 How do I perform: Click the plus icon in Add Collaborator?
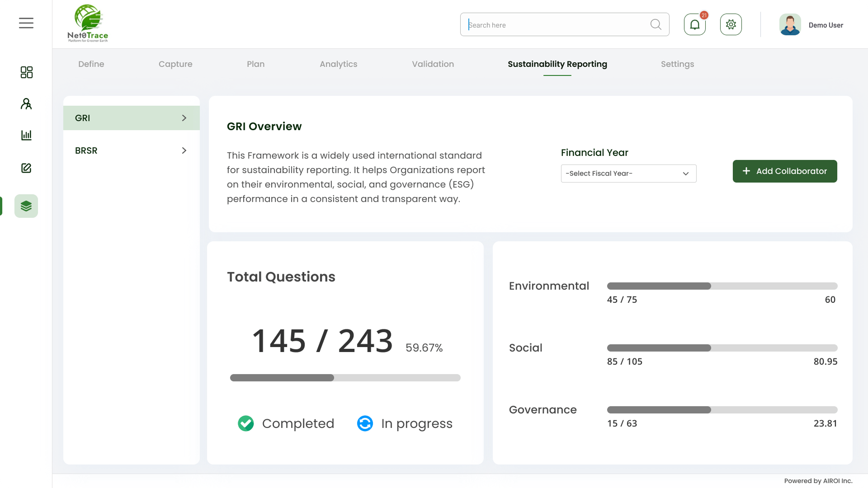coord(746,171)
